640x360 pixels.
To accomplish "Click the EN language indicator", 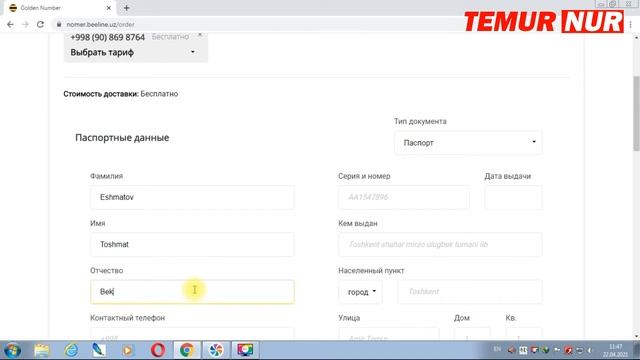I will (x=497, y=349).
